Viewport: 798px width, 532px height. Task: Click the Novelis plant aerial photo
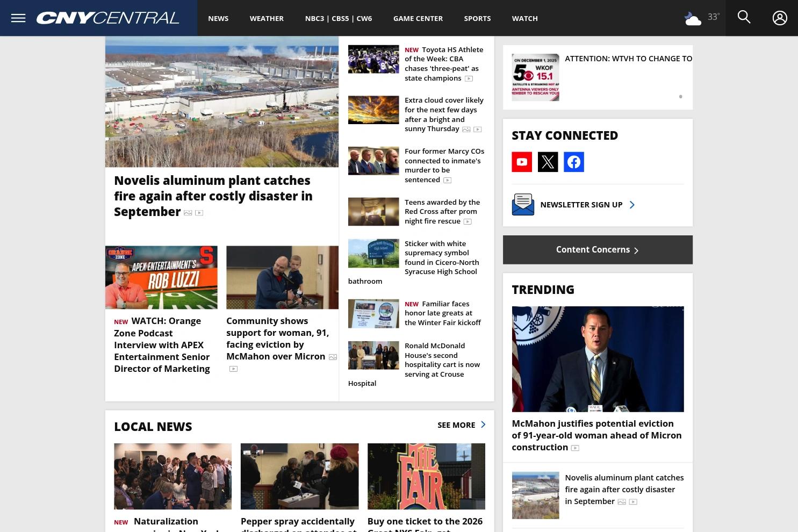(x=222, y=102)
